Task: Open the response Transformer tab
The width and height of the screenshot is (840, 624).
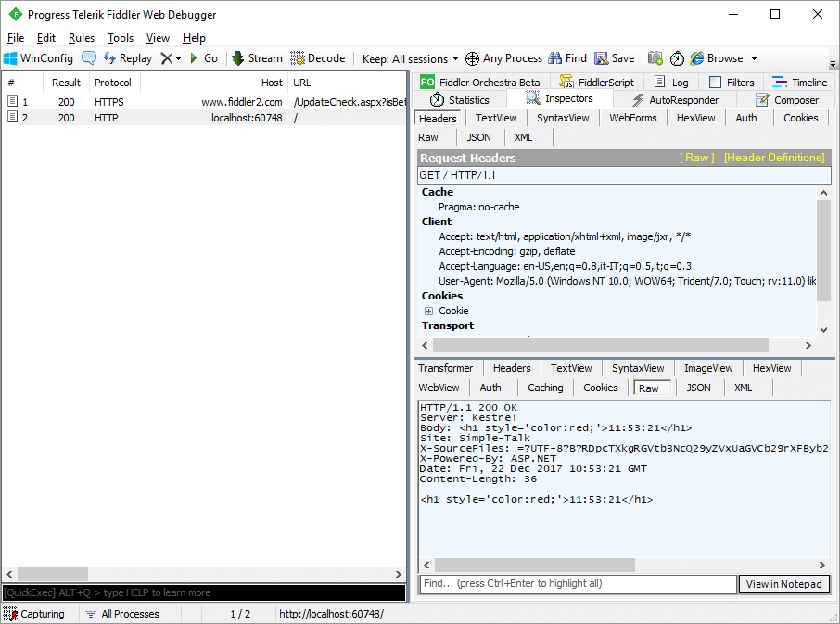Action: pos(445,368)
